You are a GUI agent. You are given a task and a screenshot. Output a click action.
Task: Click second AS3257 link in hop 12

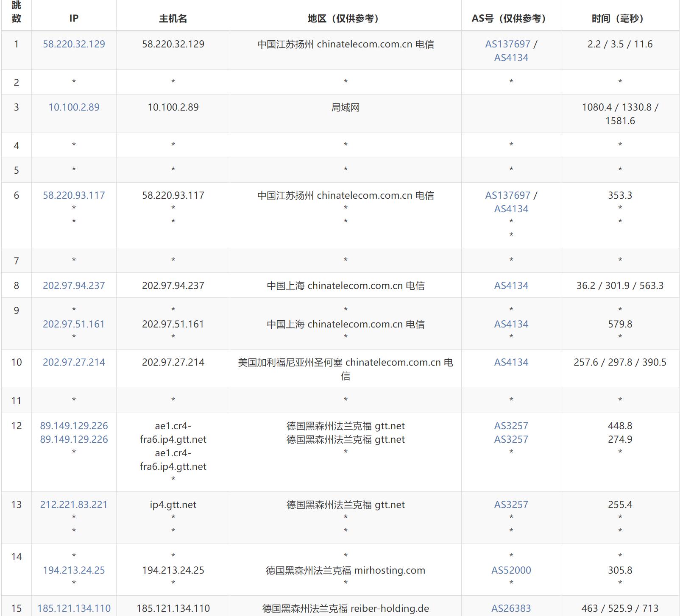tap(511, 439)
